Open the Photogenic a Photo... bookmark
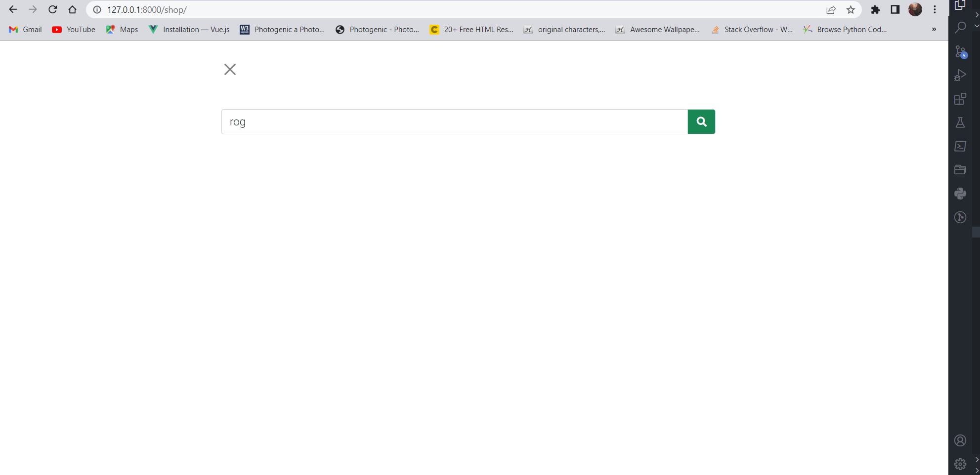The width and height of the screenshot is (980, 475). point(283,30)
